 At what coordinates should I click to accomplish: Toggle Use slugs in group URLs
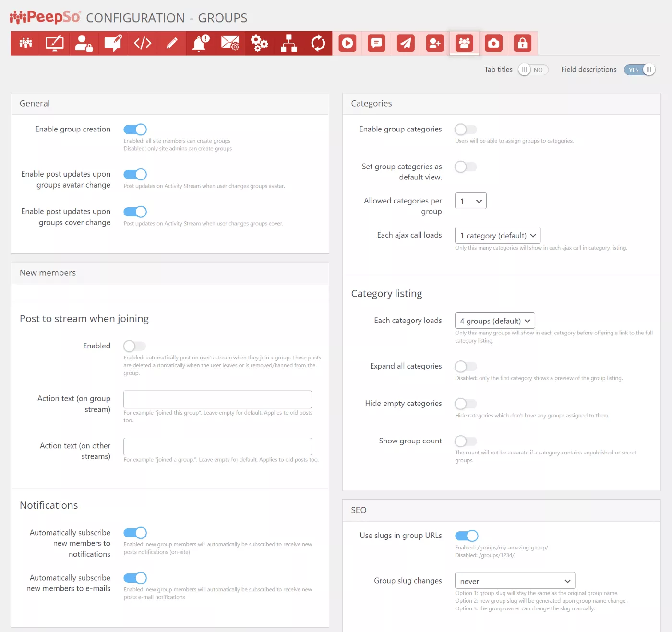point(467,536)
